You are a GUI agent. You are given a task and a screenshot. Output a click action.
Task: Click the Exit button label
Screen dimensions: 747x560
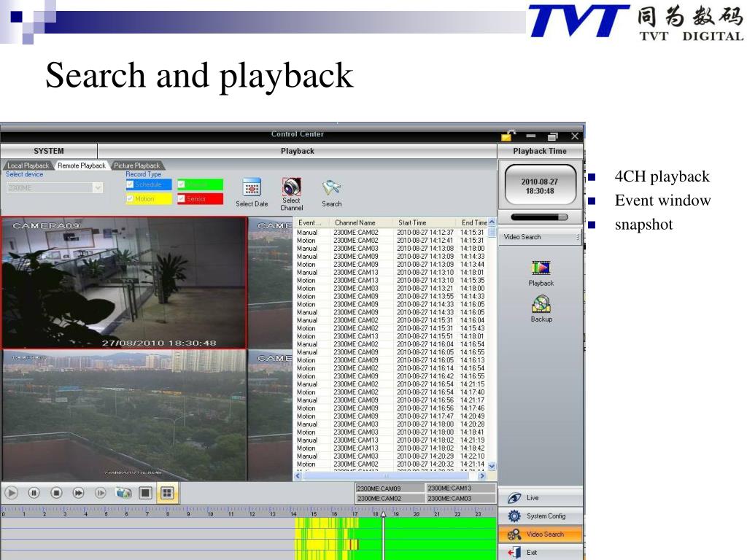[532, 553]
